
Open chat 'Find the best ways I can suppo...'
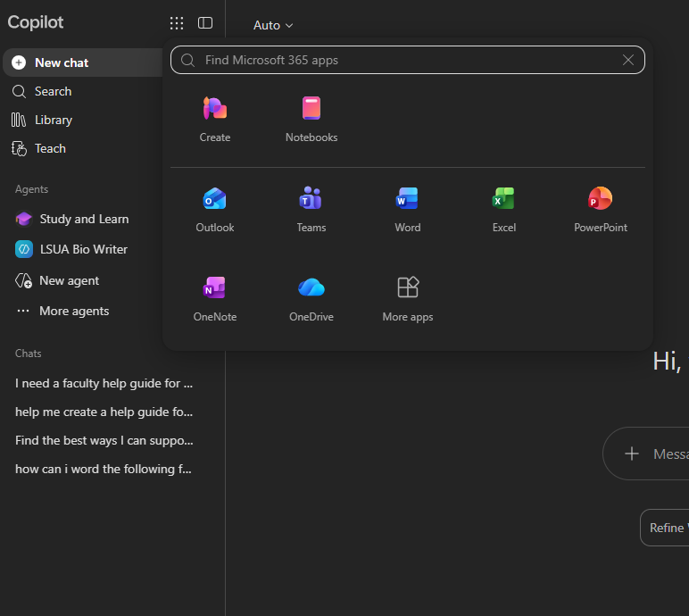[x=104, y=440]
